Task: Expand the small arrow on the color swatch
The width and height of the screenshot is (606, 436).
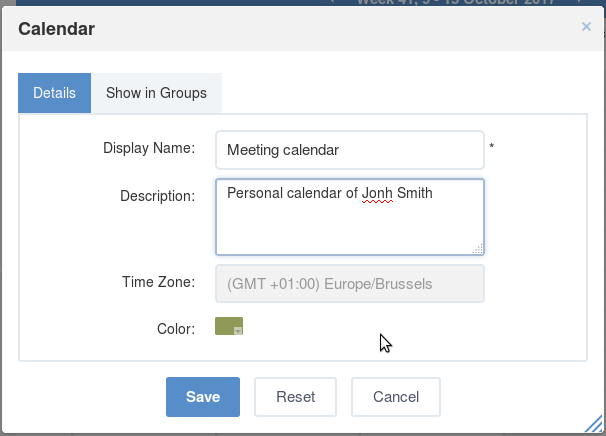Action: coord(238,330)
